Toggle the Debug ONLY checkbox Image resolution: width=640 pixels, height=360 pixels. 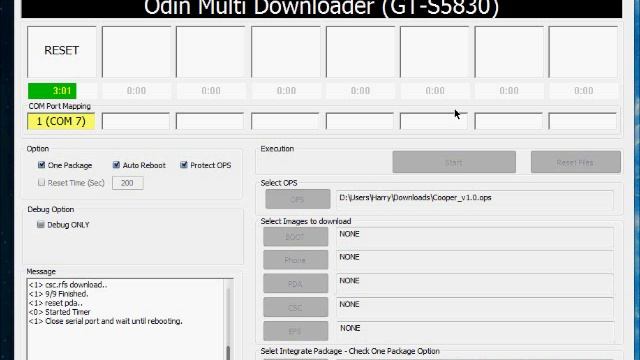pos(40,224)
